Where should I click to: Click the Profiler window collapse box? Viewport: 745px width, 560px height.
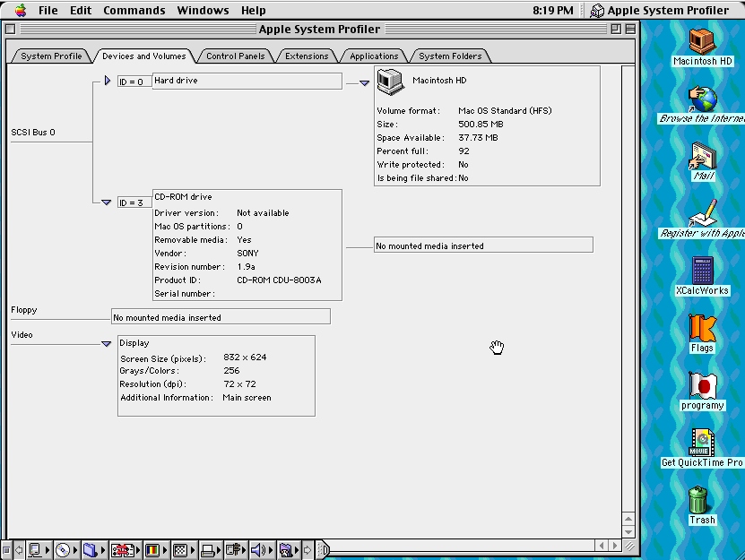630,29
